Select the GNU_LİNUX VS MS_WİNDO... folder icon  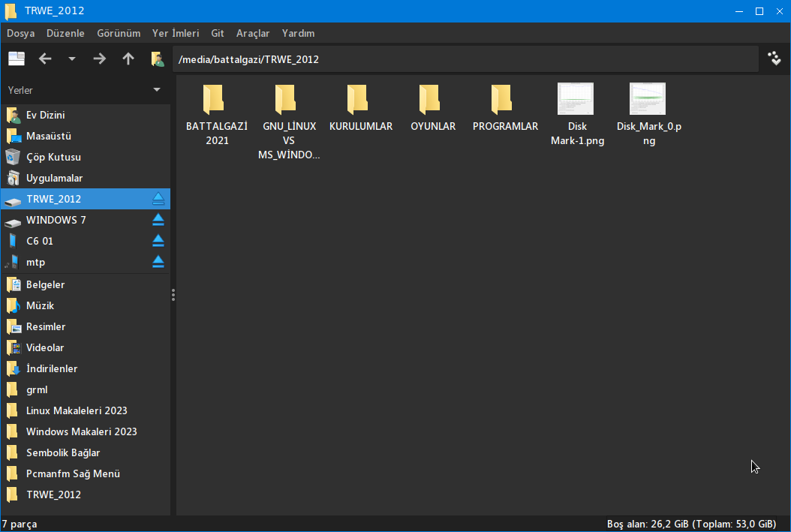pyautogui.click(x=285, y=99)
